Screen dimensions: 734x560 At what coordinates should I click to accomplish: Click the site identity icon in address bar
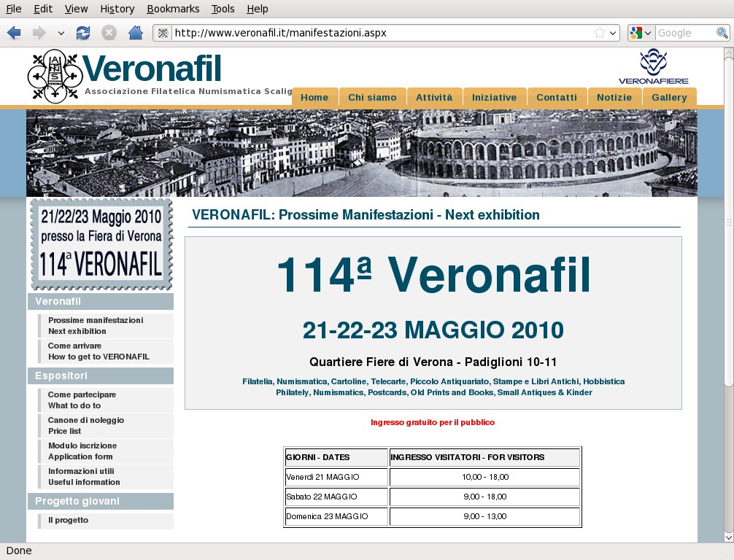click(163, 33)
